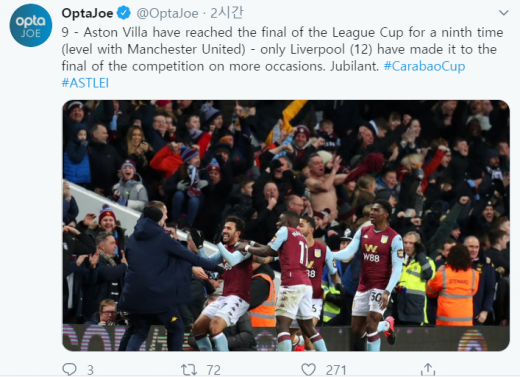This screenshot has height=377, width=520.
Task: Open the #CarabaoCup hashtag link
Action: (424, 66)
